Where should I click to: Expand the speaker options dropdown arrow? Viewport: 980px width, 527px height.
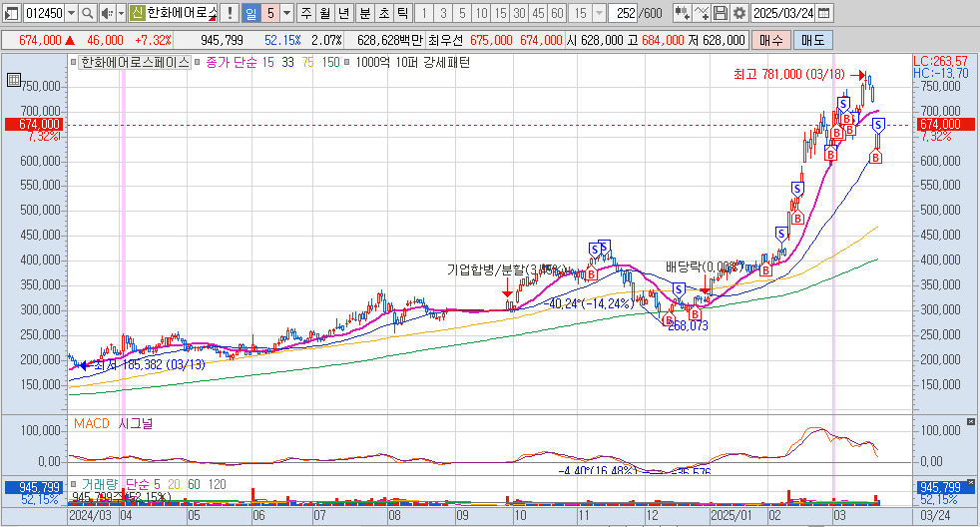pos(121,13)
